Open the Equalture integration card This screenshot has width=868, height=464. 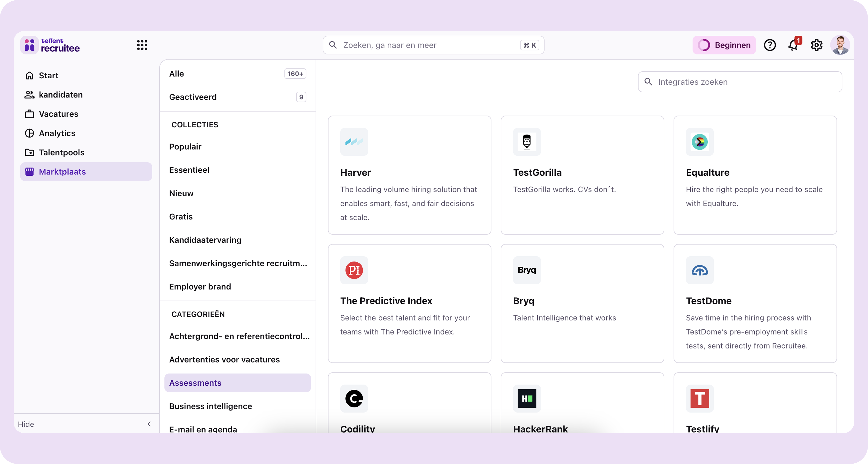[x=755, y=175]
